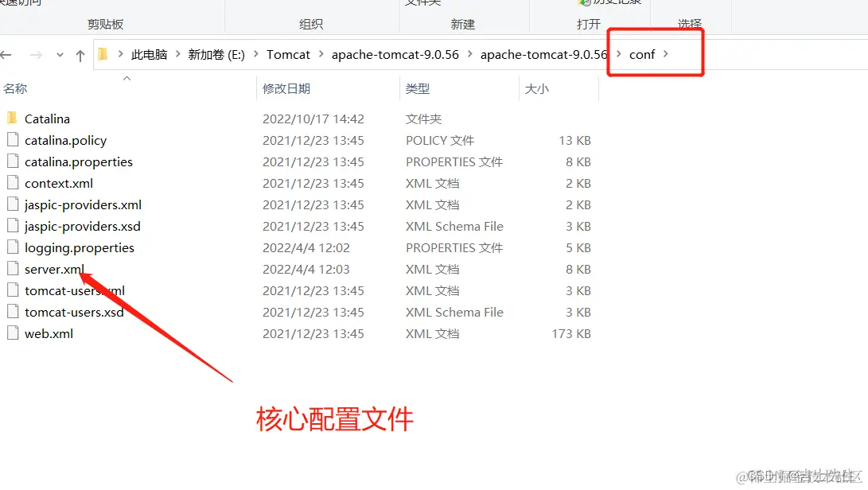Select the web.xml file icon
This screenshot has height=490, width=868.
(13, 333)
